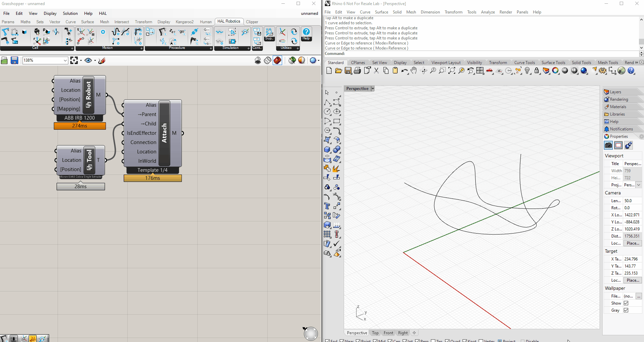The width and height of the screenshot is (644, 342).
Task: Select the Polyline tool in Rhino sidebar
Action: tap(327, 102)
